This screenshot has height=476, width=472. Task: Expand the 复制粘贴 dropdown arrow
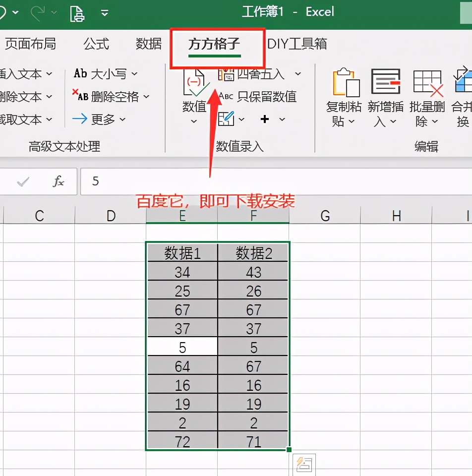(352, 122)
